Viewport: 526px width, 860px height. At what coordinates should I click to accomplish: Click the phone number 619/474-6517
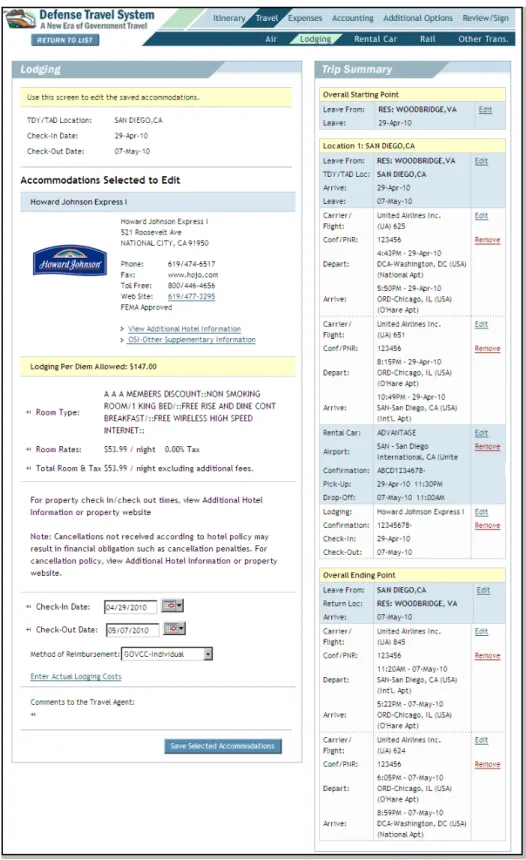coord(191,264)
